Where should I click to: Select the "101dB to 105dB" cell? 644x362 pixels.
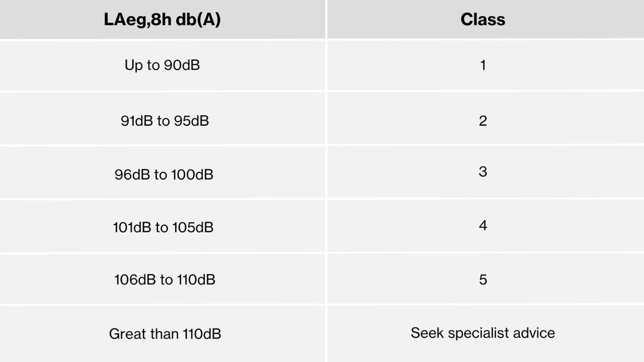[x=163, y=227]
